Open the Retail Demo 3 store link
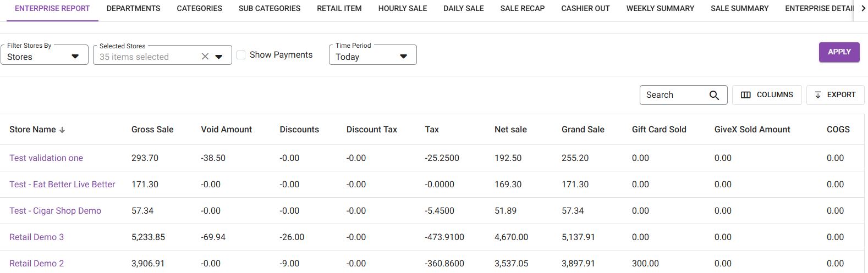This screenshot has width=868, height=273. (36, 237)
